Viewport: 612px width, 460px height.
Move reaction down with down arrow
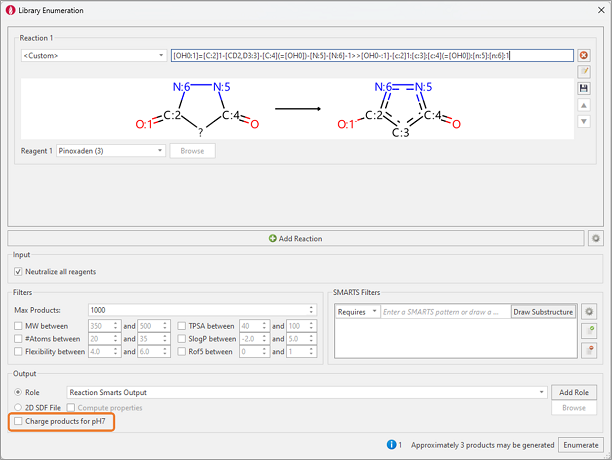pos(584,121)
